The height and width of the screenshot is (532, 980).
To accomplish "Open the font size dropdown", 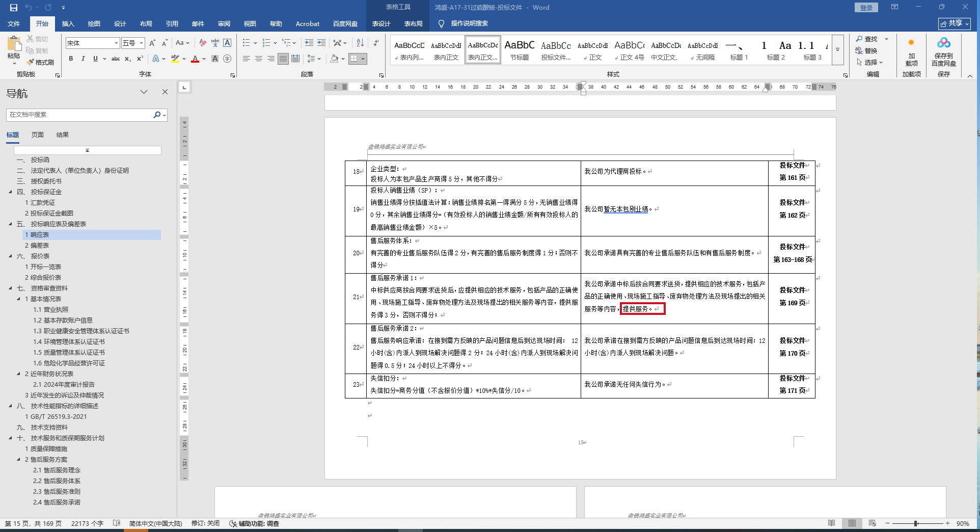I will [142, 43].
